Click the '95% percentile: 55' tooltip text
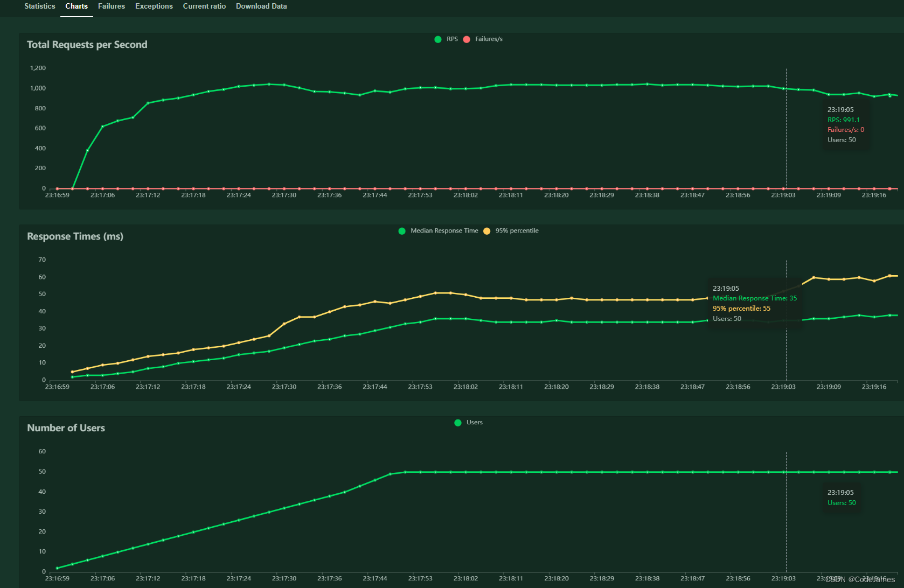Viewport: 904px width, 588px height. point(742,309)
